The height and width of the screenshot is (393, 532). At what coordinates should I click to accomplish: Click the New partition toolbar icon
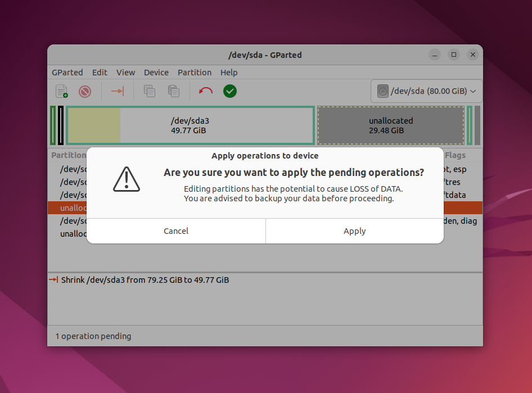tap(61, 91)
